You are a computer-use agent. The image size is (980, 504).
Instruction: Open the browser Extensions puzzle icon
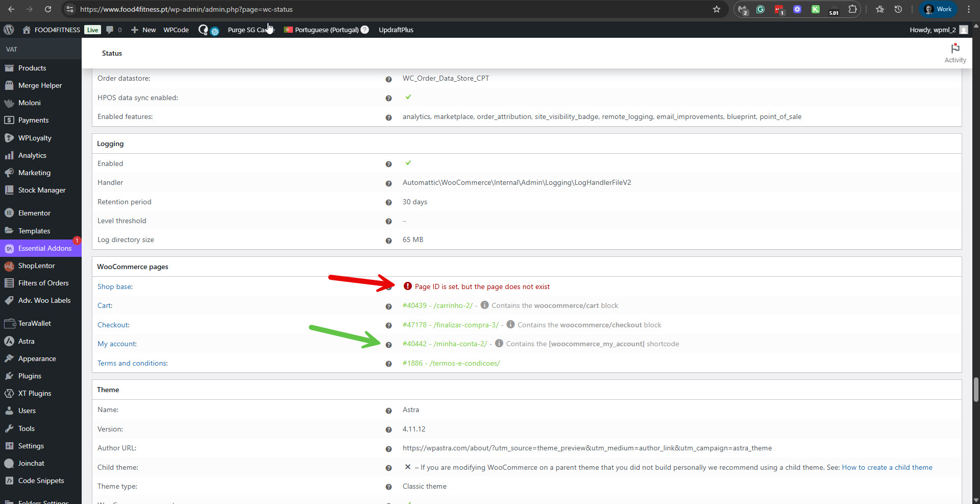pos(852,9)
